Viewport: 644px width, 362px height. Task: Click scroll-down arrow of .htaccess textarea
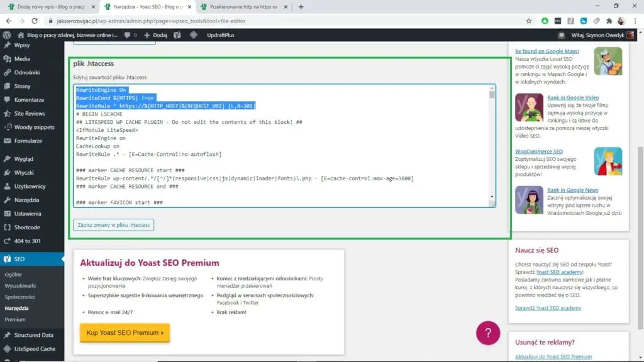492,197
